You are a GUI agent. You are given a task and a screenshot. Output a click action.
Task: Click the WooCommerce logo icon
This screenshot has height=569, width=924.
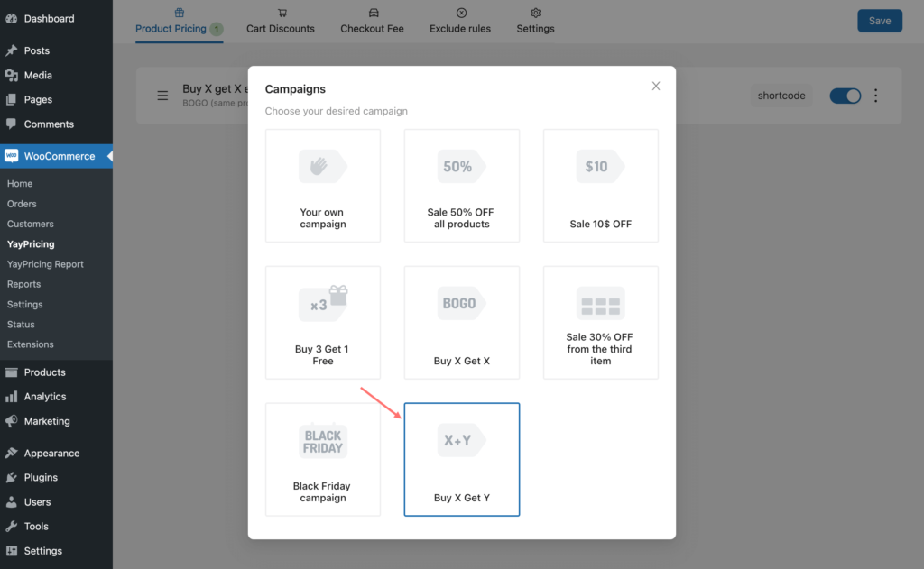coord(11,155)
